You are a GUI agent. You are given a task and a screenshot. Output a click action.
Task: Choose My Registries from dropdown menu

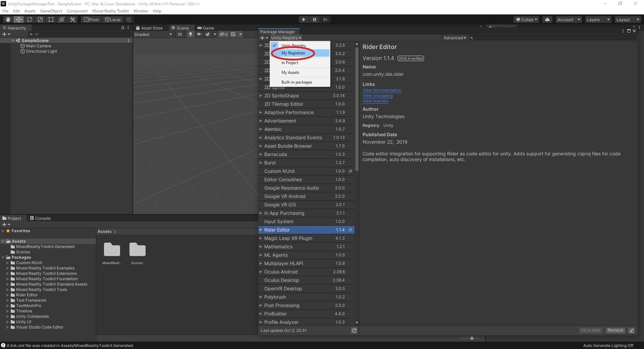300,53
